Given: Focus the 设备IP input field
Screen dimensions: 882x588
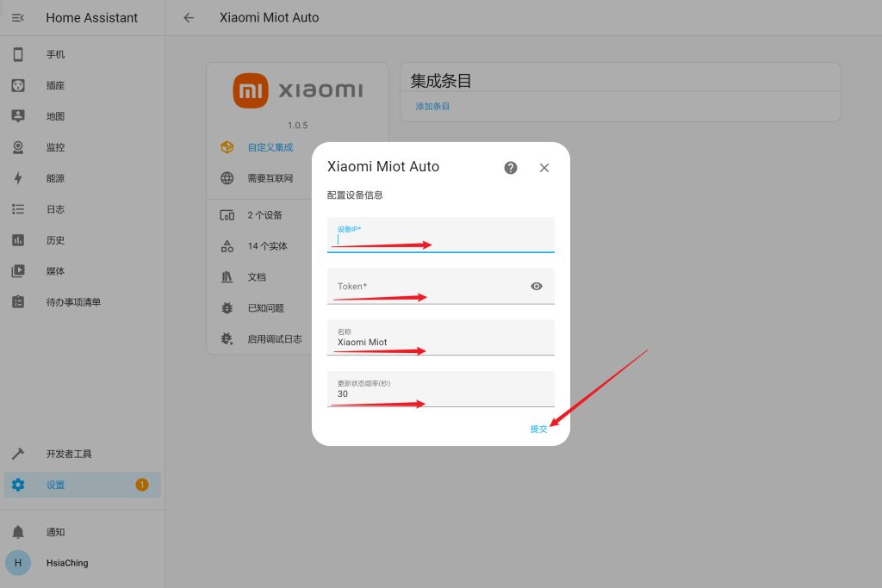Looking at the screenshot, I should click(x=441, y=235).
